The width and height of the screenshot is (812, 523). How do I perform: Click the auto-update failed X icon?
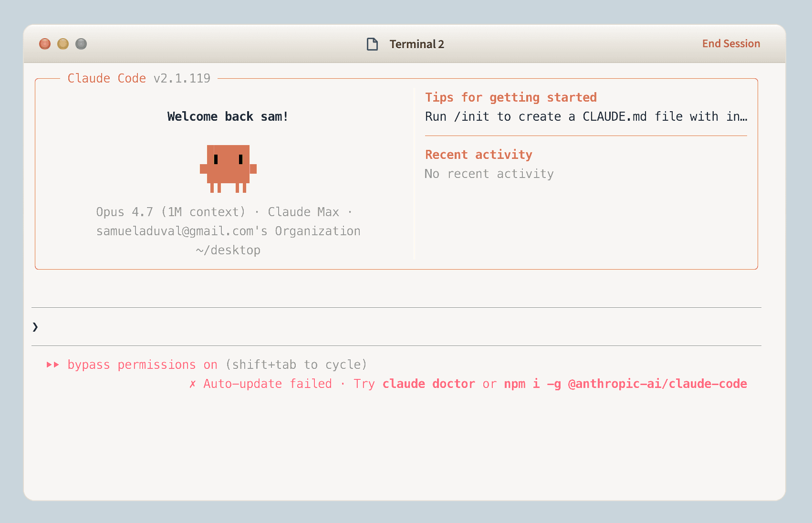tap(192, 384)
